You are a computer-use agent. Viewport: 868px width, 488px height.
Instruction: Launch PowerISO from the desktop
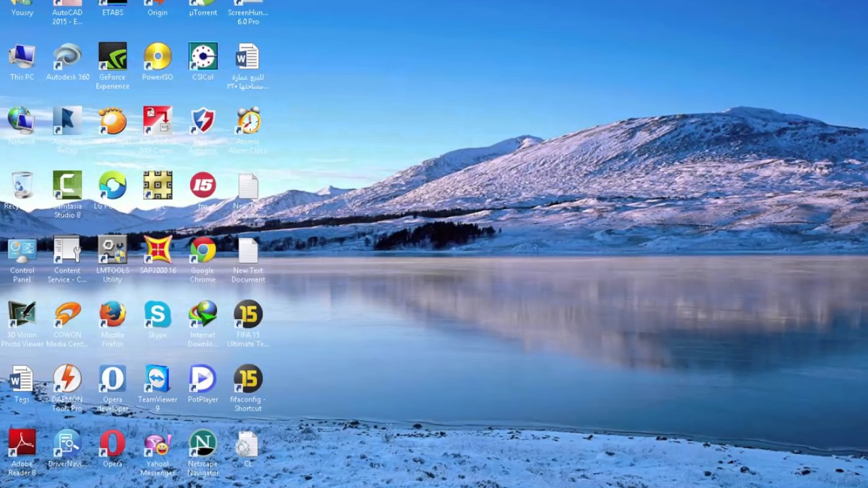(157, 62)
